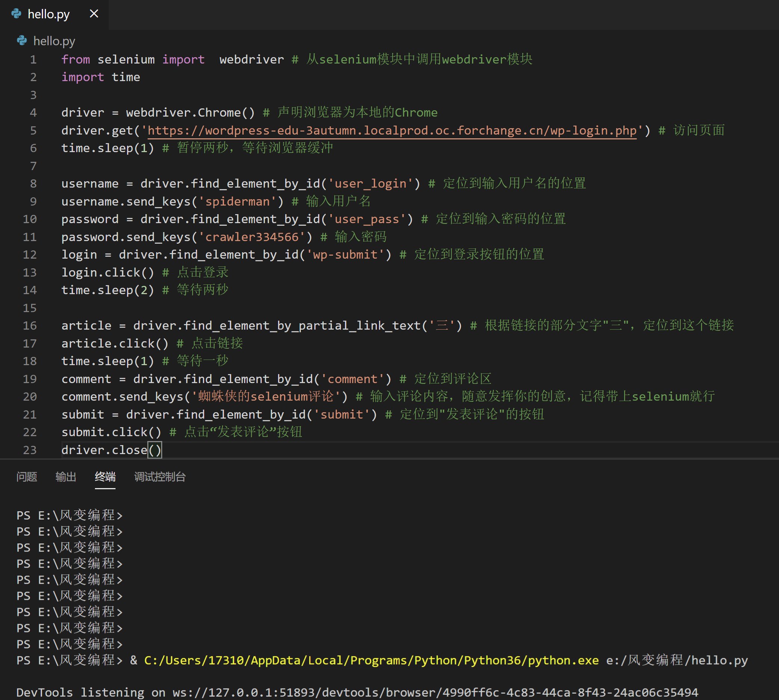Click comment '定位到评论区' on line 19
779x700 pixels.
[453, 379]
